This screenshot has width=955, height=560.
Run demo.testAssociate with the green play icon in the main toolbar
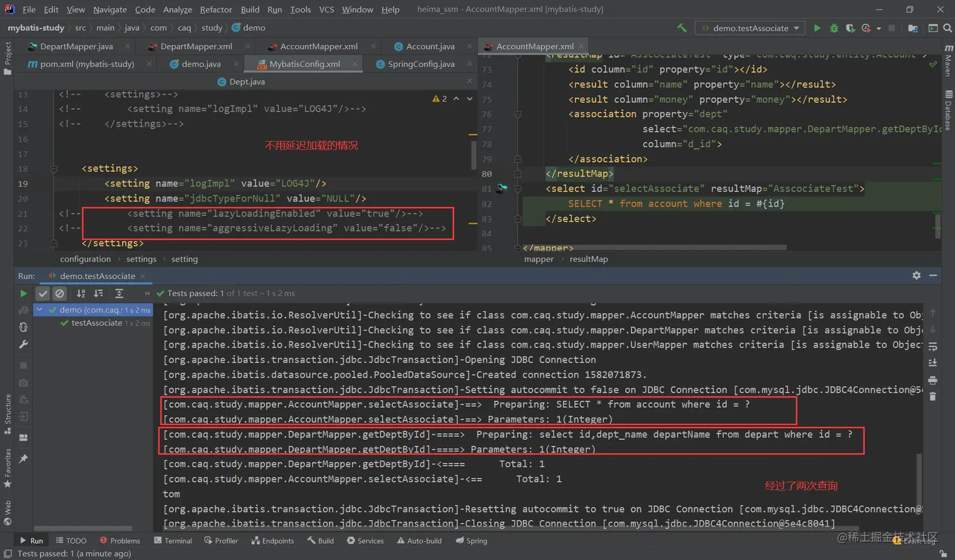(817, 28)
